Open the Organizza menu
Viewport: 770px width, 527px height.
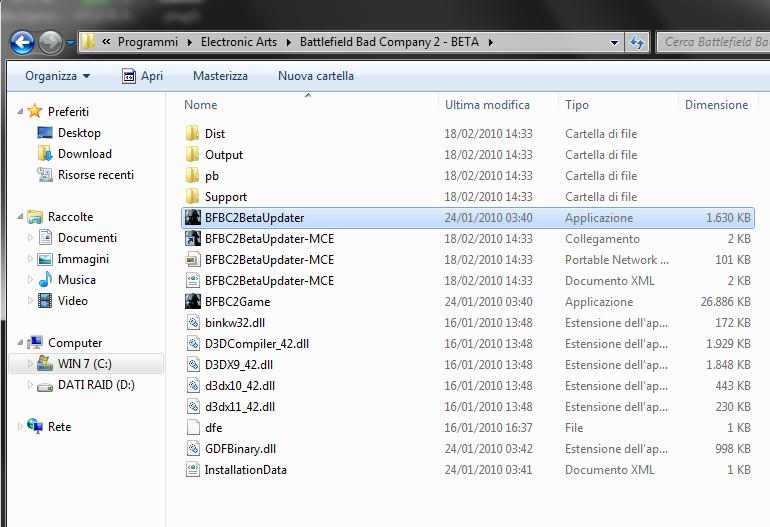click(x=57, y=76)
